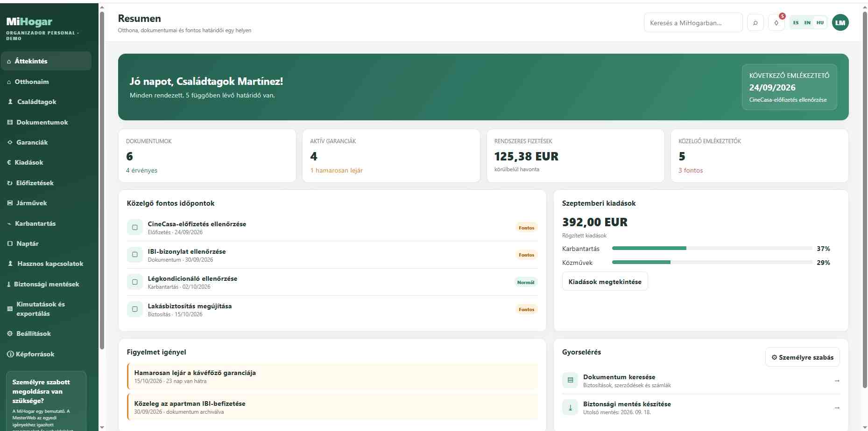
Task: Open Otthonaim in sidebar
Action: 46,82
